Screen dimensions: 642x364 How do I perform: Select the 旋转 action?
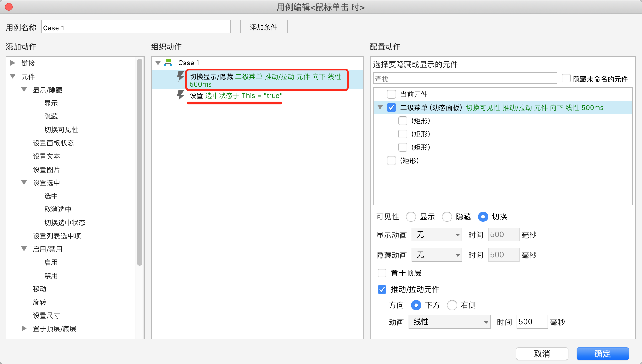(39, 302)
